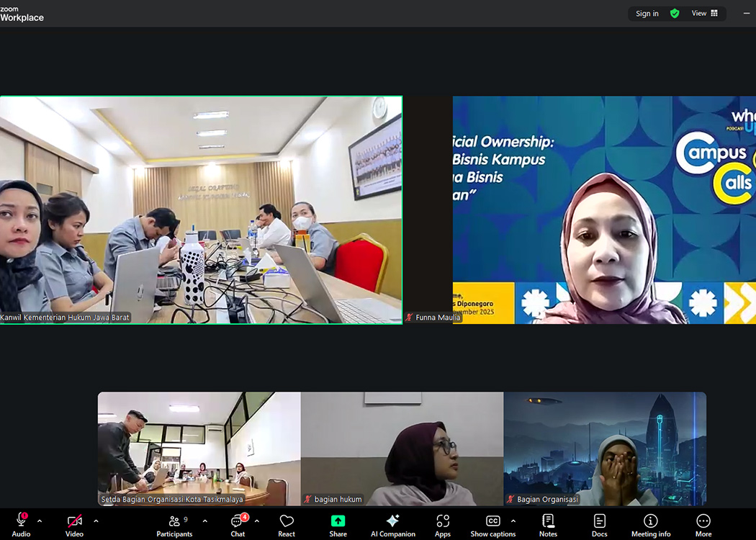Expand the chevron next to Participants
The image size is (756, 540).
point(204,521)
